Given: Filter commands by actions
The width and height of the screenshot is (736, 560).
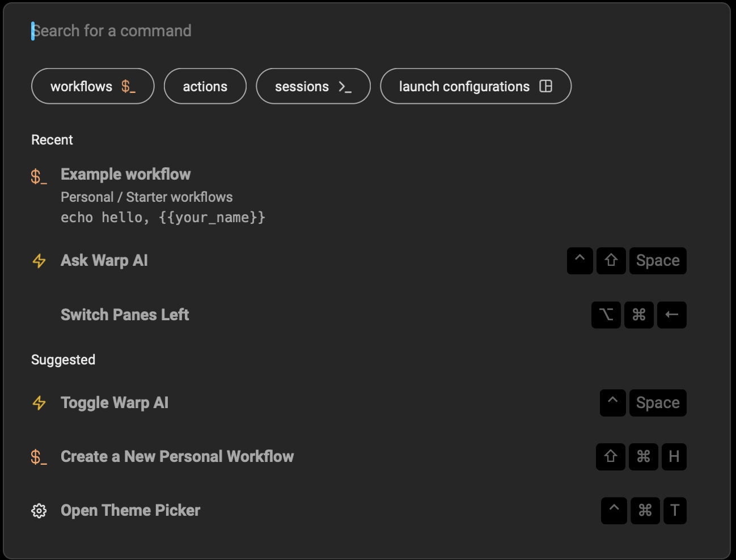Looking at the screenshot, I should tap(205, 86).
